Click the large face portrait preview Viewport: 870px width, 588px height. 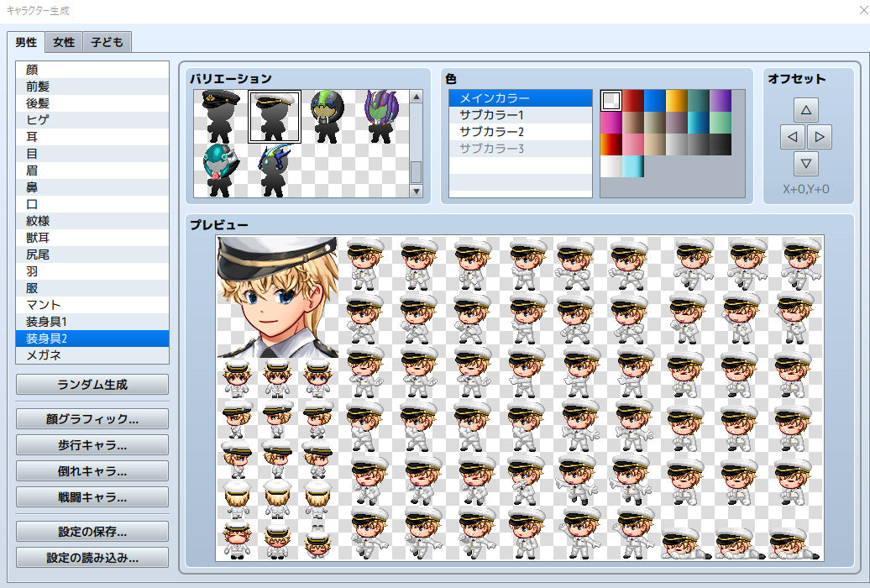[277, 297]
